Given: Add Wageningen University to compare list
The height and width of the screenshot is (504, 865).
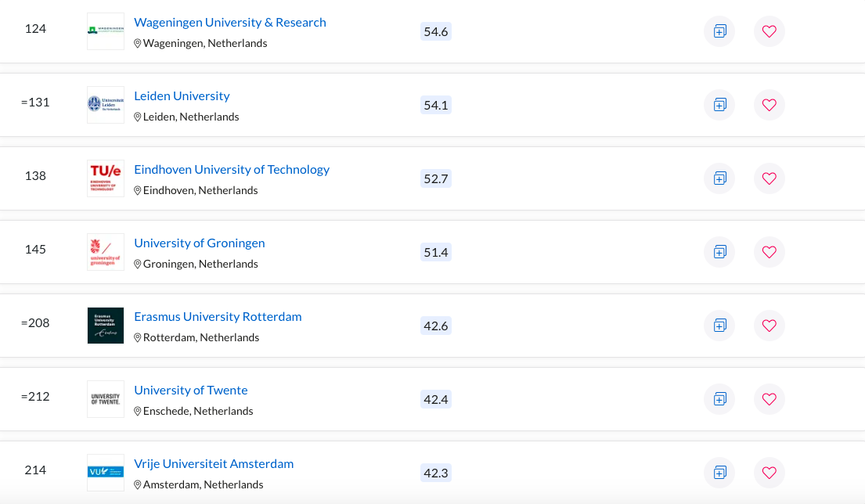Looking at the screenshot, I should pos(719,31).
